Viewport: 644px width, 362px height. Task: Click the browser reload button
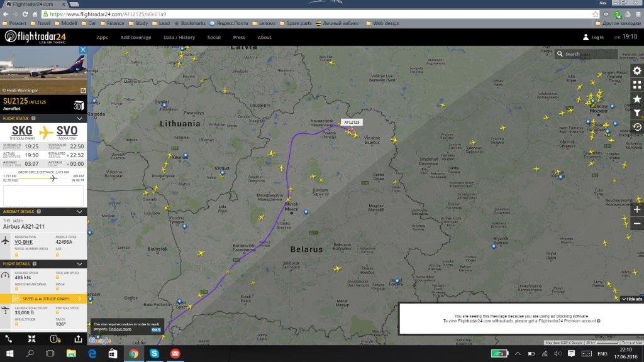point(25,14)
